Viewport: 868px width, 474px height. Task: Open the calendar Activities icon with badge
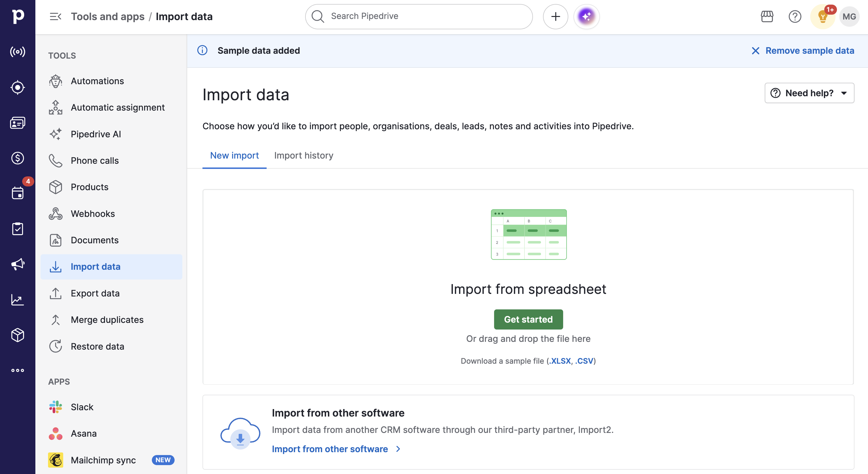18,193
